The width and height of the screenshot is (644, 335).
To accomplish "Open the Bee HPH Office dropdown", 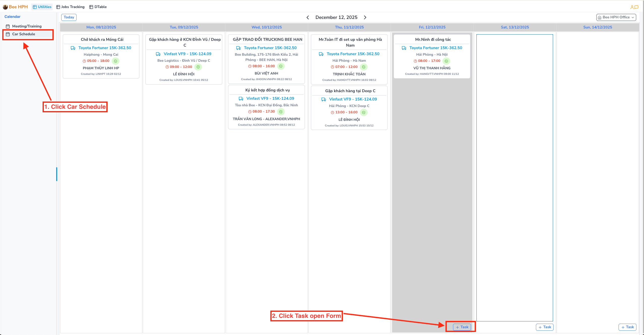I will pos(616,17).
